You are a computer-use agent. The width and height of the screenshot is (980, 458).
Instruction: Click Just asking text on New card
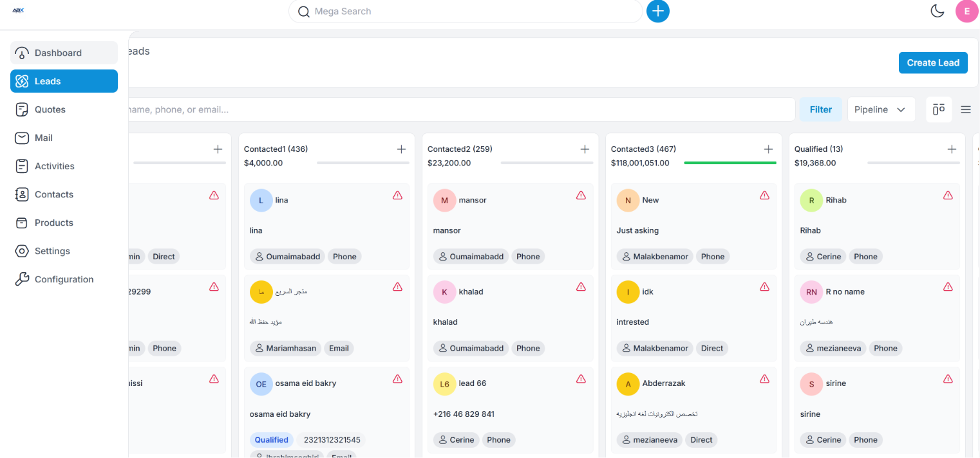pos(637,230)
